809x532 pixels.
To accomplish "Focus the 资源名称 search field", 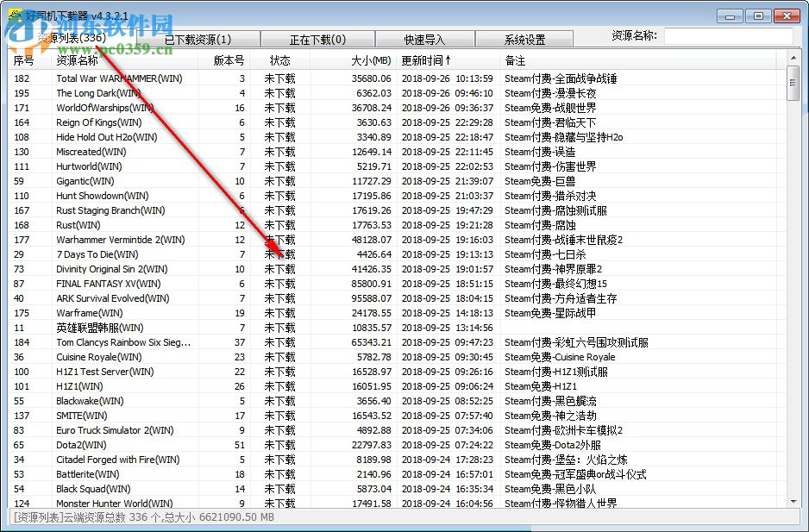I will click(729, 36).
